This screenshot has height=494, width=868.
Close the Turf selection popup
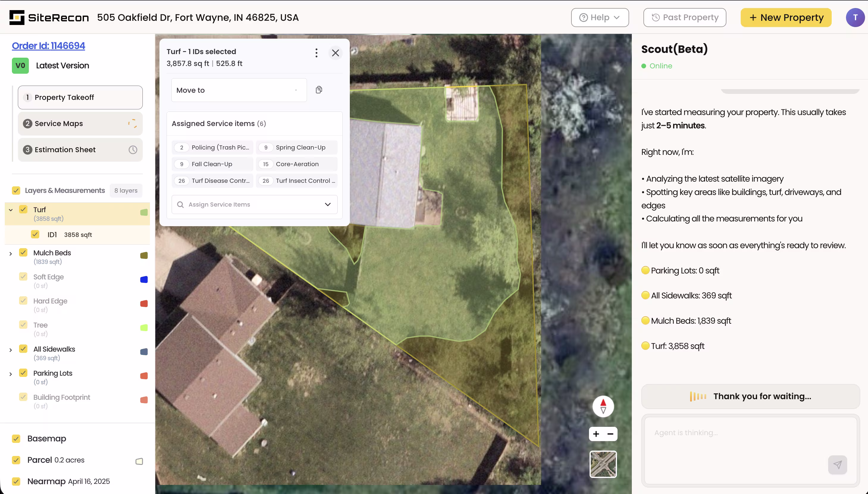coord(335,53)
